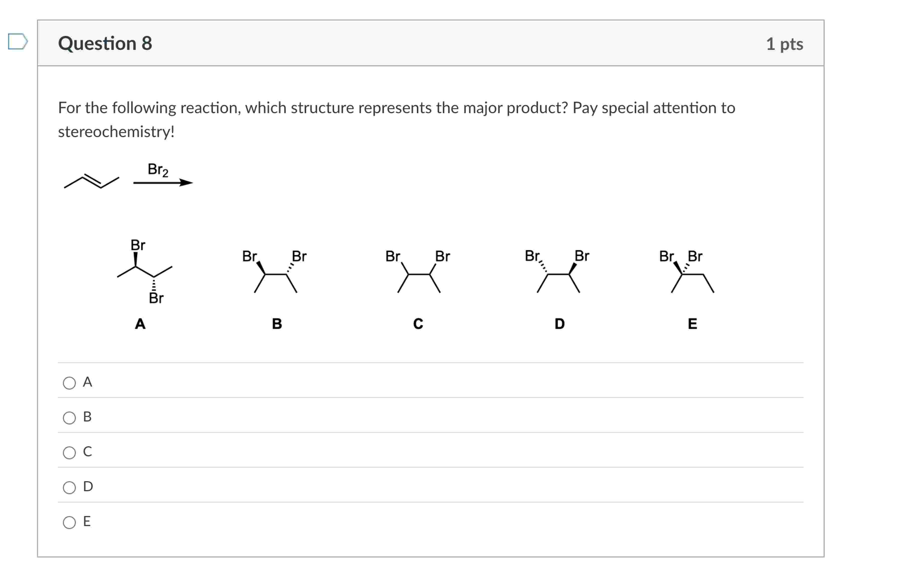Image resolution: width=914 pixels, height=588 pixels.
Task: Choose radio button C
Action: coord(69,453)
